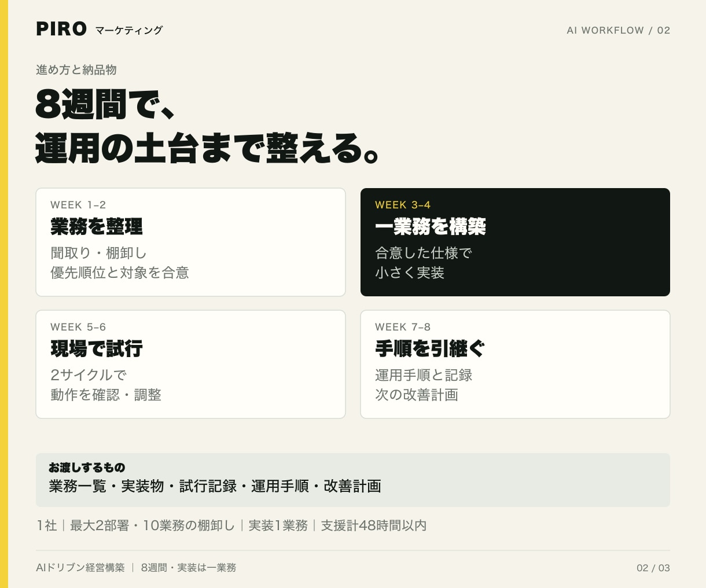Click the headline line 運用の土台まで整える。
Image resolution: width=706 pixels, height=588 pixels.
click(208, 148)
